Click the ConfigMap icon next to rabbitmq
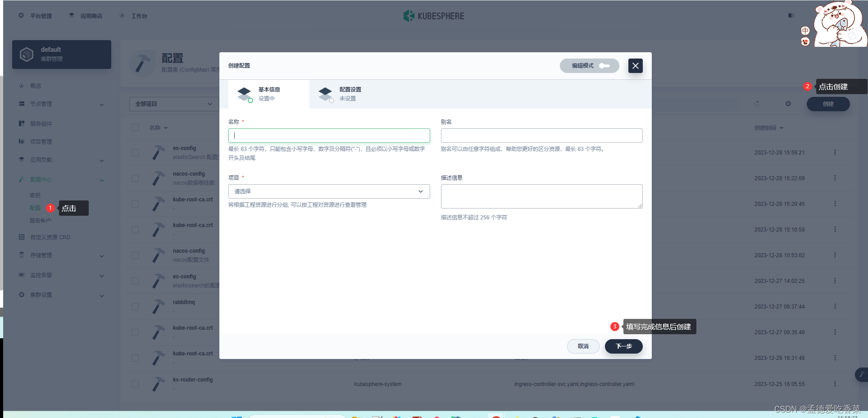This screenshot has width=868, height=418. [158, 306]
